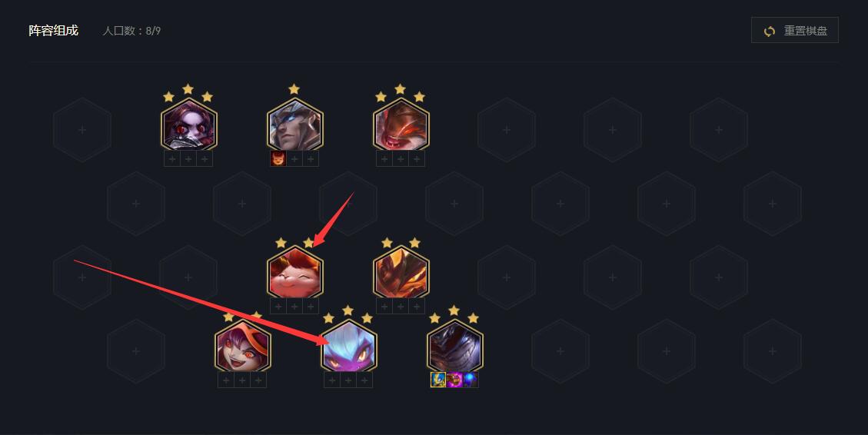Screen dimensions: 868x435
Task: Click the purple middle item under dark champion
Action: (454, 380)
